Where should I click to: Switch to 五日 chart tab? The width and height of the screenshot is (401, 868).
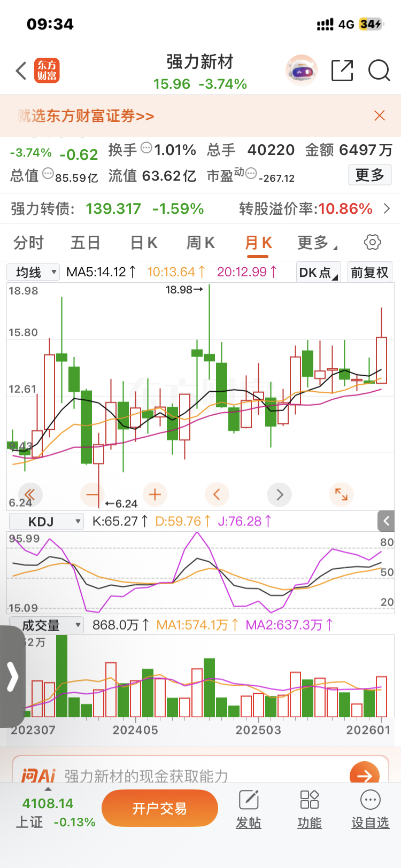click(86, 243)
